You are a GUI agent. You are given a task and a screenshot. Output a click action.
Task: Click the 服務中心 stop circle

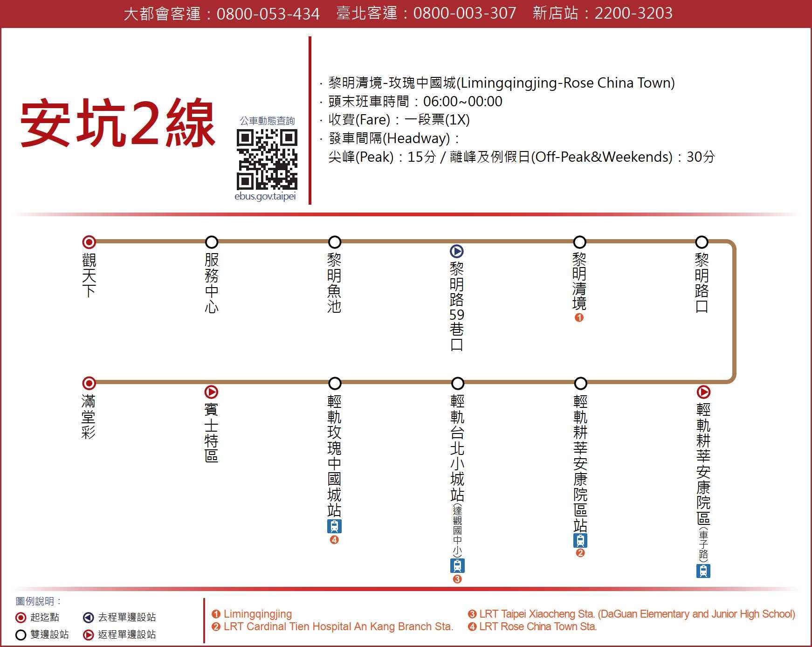(212, 242)
